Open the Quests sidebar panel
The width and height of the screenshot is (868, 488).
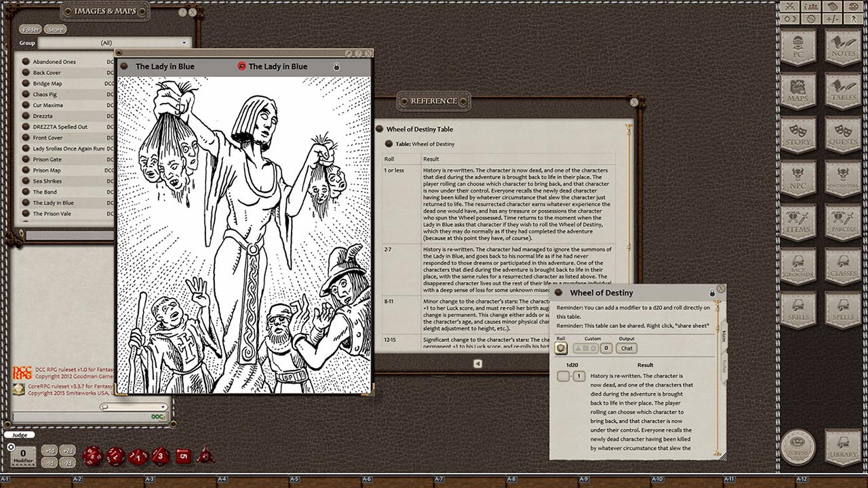[843, 134]
